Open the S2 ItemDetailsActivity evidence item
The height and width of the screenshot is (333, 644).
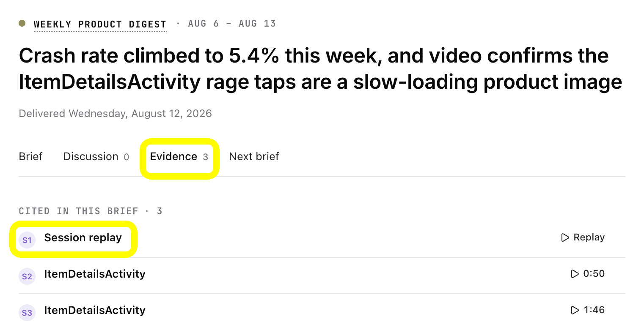coord(322,275)
